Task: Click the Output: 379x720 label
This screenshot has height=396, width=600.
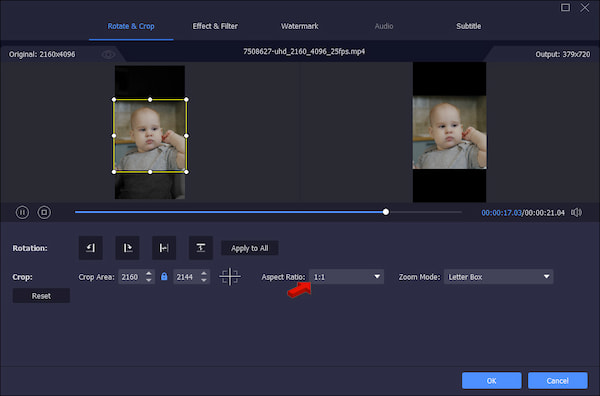Action: (562, 54)
